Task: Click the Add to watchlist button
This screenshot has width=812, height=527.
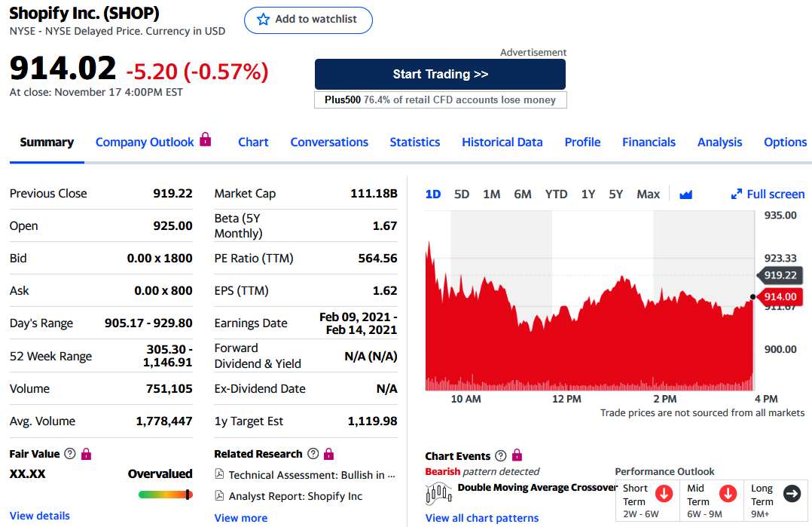Action: (x=308, y=20)
